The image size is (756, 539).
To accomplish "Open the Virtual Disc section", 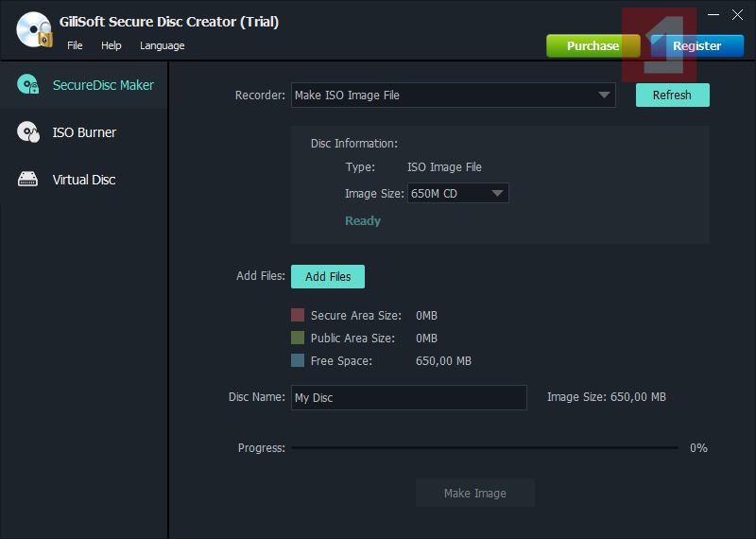I will [84, 180].
